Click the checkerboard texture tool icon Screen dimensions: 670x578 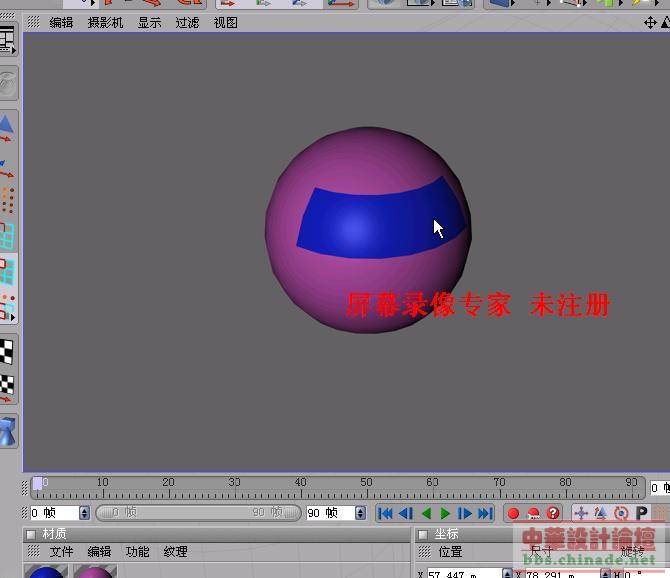pos(7,352)
